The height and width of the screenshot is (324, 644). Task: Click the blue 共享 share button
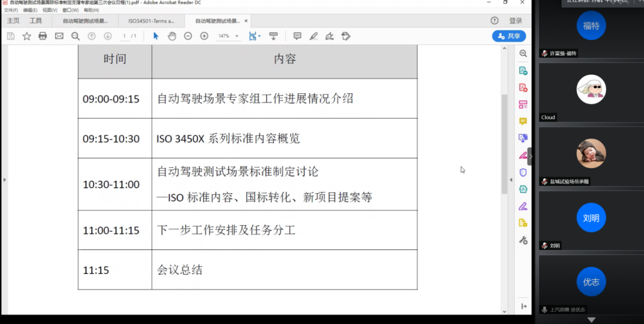tap(508, 36)
